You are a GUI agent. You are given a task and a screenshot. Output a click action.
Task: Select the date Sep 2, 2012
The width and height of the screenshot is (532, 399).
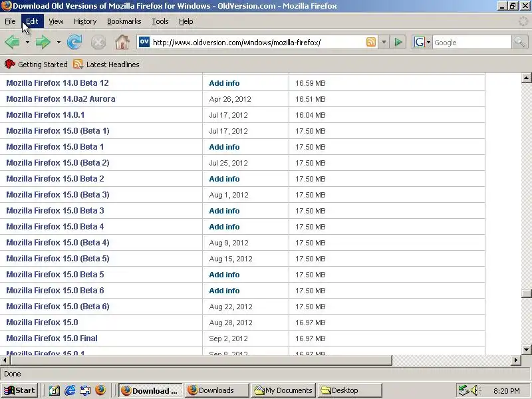[x=228, y=338]
